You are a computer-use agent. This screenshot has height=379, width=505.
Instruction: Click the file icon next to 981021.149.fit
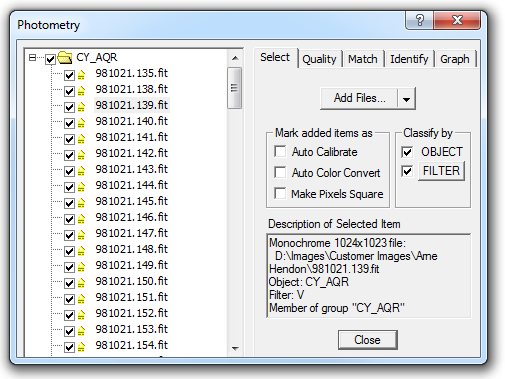pos(81,267)
